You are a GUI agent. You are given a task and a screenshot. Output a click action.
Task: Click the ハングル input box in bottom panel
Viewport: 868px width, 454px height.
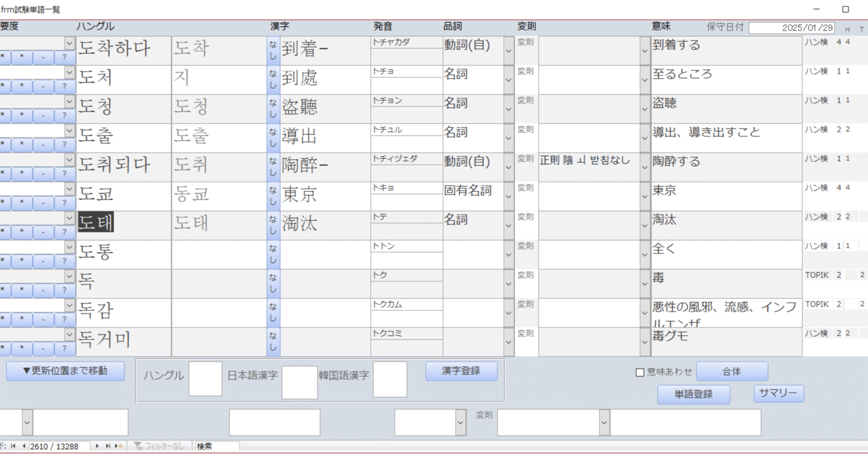pyautogui.click(x=205, y=379)
